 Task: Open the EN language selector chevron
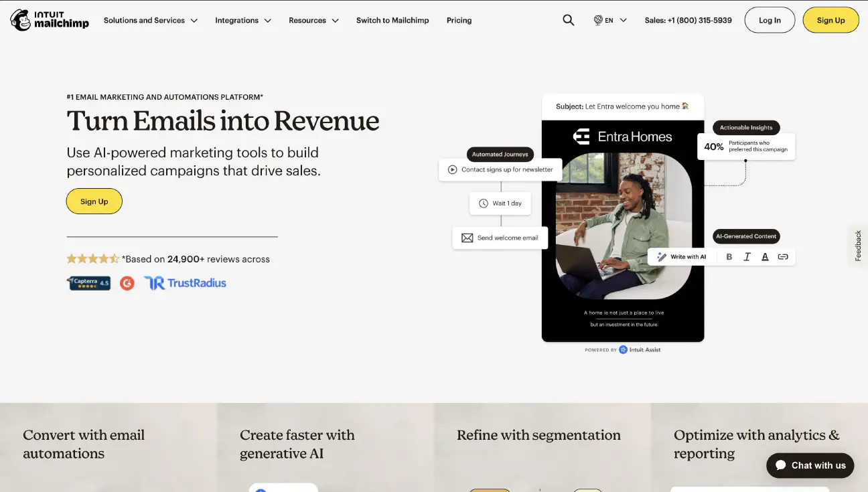(x=624, y=21)
